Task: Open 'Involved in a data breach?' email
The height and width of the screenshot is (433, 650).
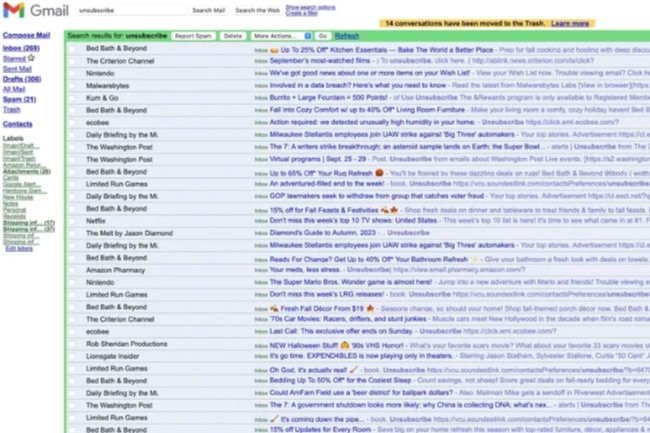Action: click(x=358, y=86)
